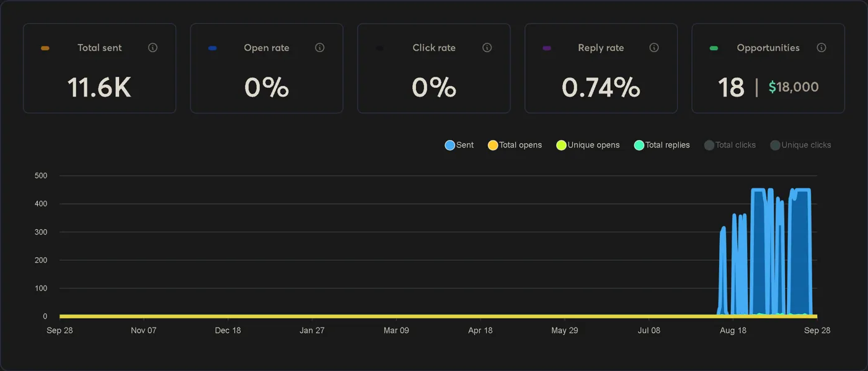Toggle the Total replies legend series
Viewport: 868px width, 371px height.
point(662,145)
